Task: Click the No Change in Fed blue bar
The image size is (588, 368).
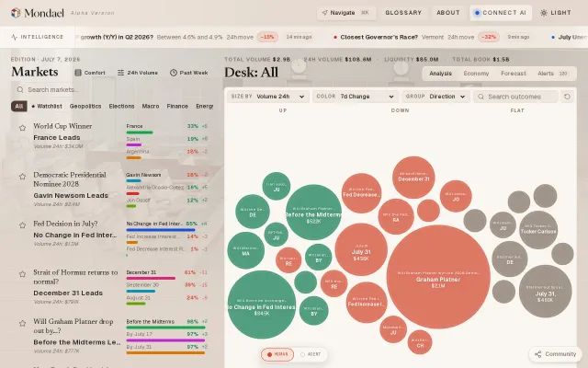Action: (161, 230)
